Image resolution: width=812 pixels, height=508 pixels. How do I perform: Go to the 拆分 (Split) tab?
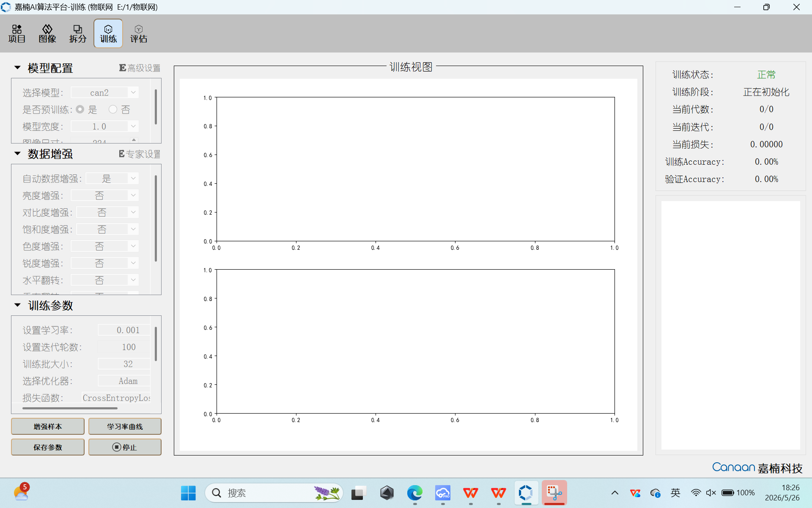(x=78, y=34)
